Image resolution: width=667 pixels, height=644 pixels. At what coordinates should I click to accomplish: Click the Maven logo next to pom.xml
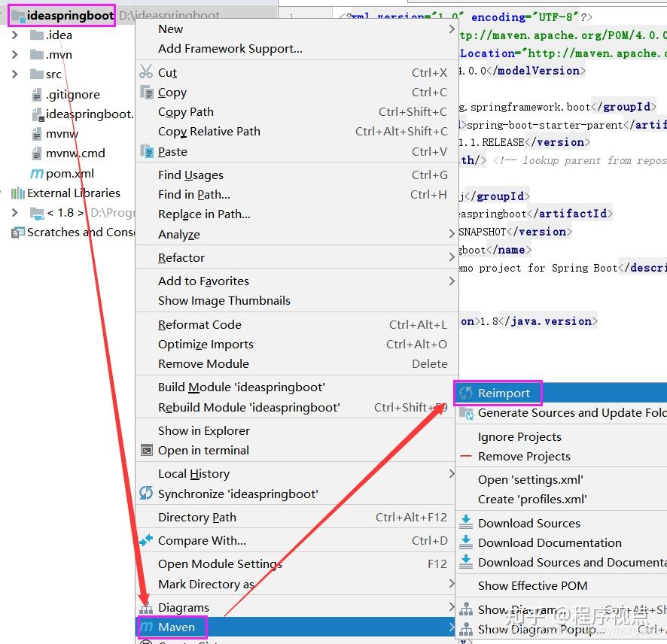pyautogui.click(x=38, y=173)
